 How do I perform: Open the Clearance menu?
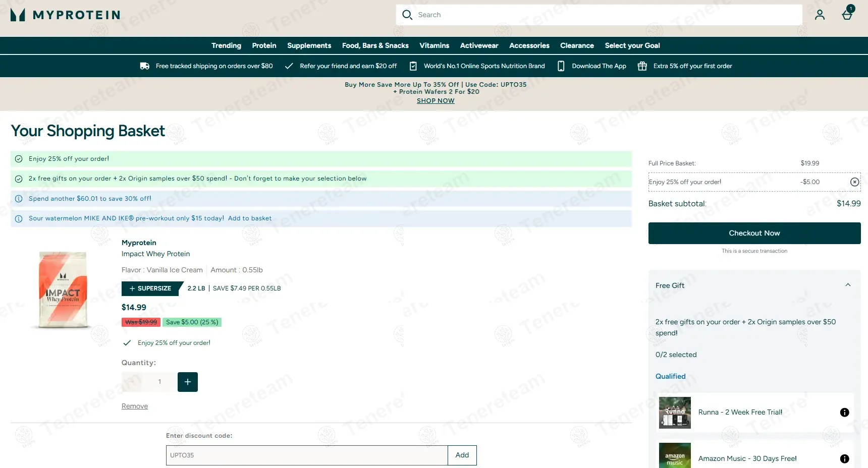point(577,45)
